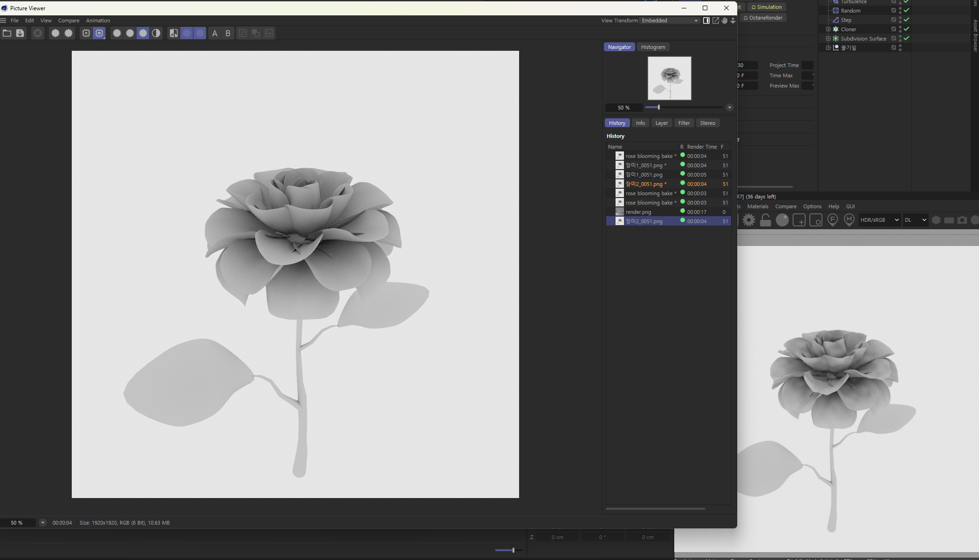
Task: Click the Octane pick focus F icon
Action: click(x=833, y=220)
